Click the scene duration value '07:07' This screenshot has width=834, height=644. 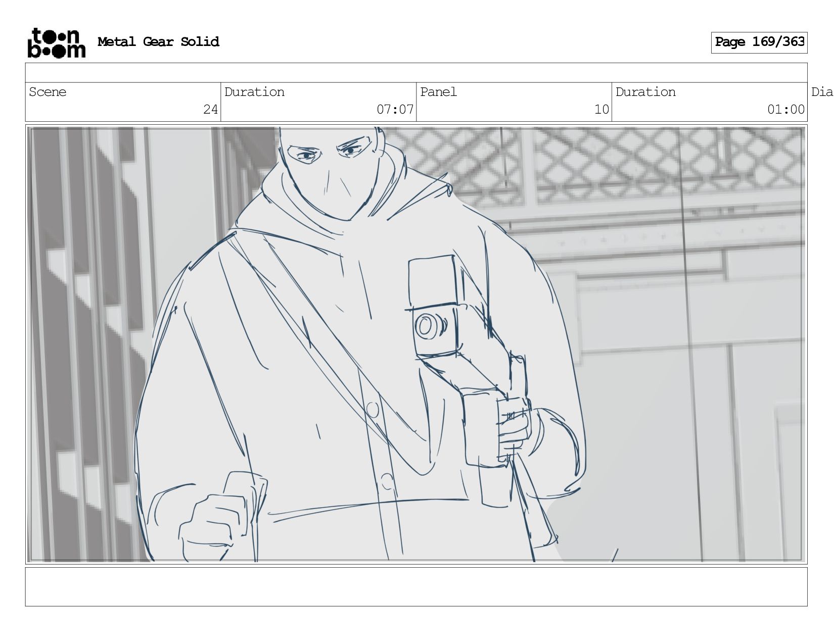(395, 110)
